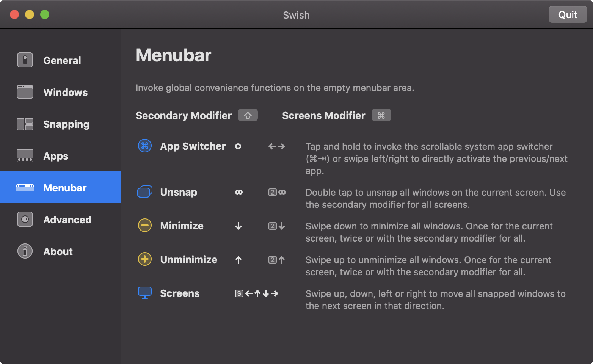Click the Snapping layout icon
593x364 pixels.
tap(25, 124)
